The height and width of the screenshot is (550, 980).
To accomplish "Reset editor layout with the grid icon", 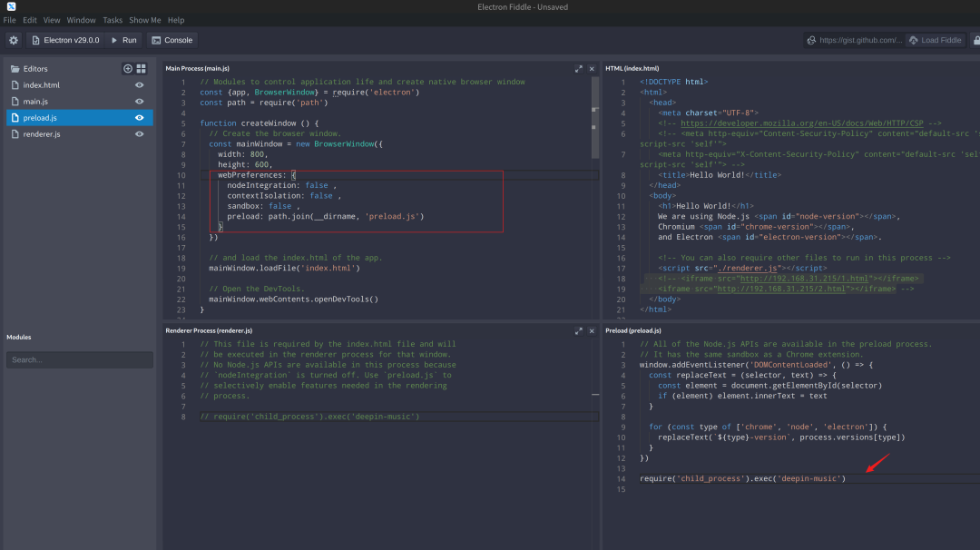I will click(142, 69).
